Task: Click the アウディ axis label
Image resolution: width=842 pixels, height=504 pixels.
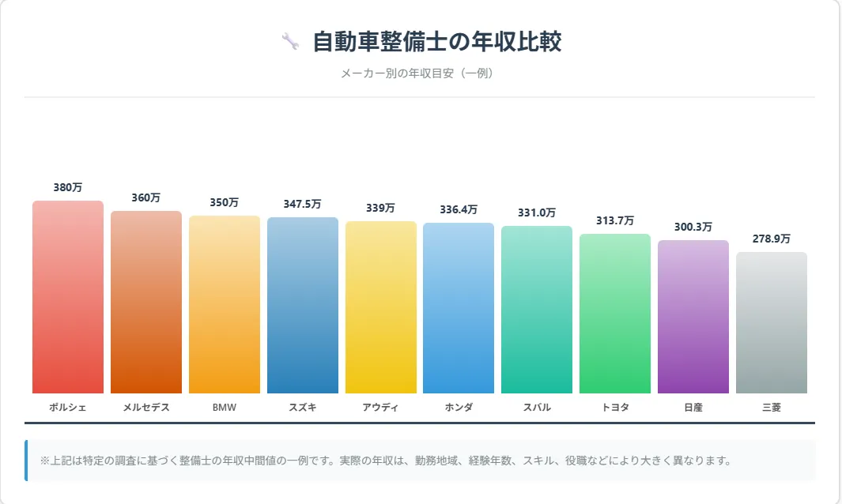Action: pyautogui.click(x=381, y=408)
